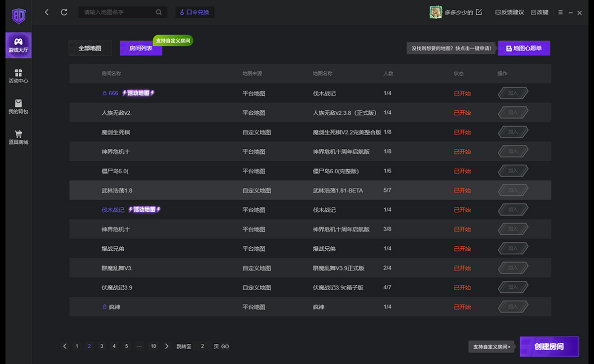The width and height of the screenshot is (594, 364).
Task: Click the back arrow icon in top bar
Action: click(x=47, y=12)
